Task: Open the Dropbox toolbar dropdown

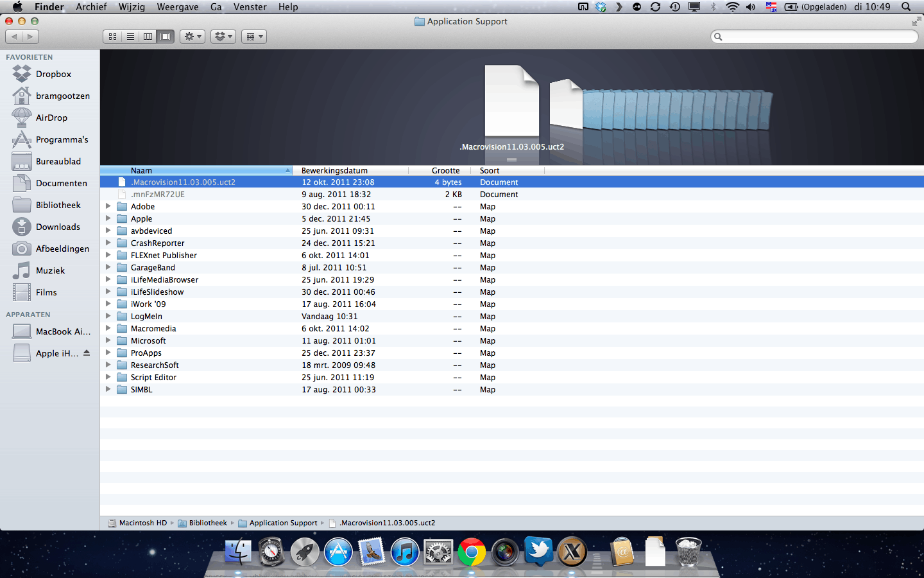Action: 223,37
